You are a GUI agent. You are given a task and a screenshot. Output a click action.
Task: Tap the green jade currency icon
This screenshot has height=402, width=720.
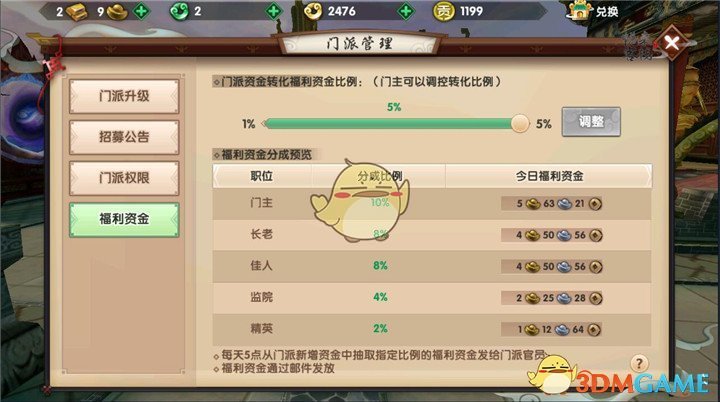coord(179,11)
